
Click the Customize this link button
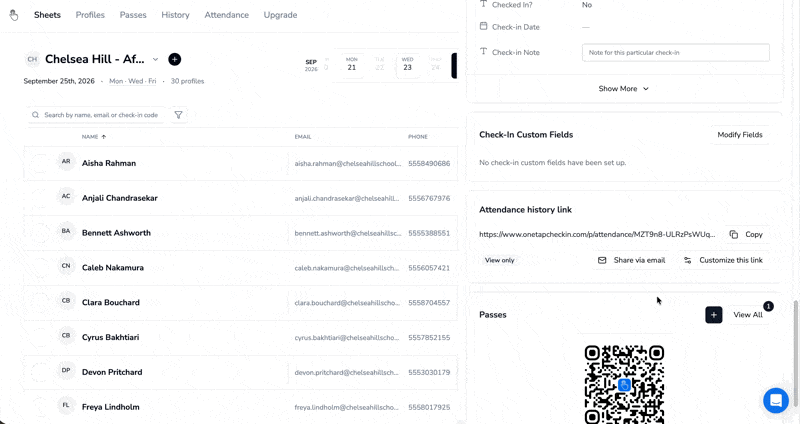click(723, 260)
